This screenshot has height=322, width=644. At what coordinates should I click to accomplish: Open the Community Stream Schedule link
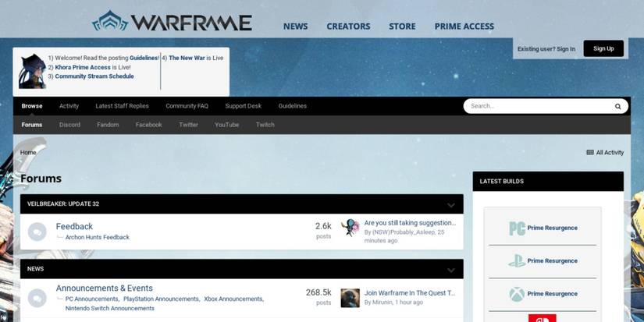(x=94, y=76)
